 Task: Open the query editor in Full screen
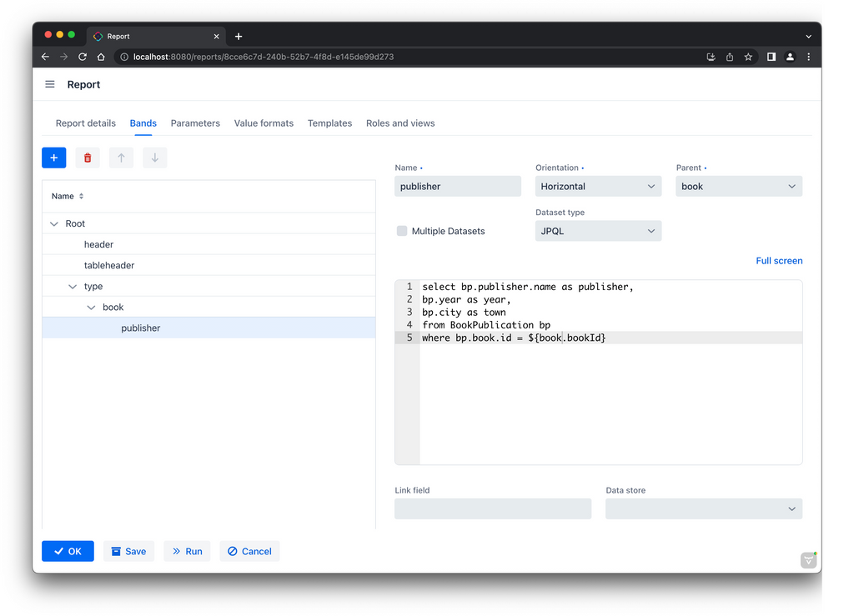[779, 260]
